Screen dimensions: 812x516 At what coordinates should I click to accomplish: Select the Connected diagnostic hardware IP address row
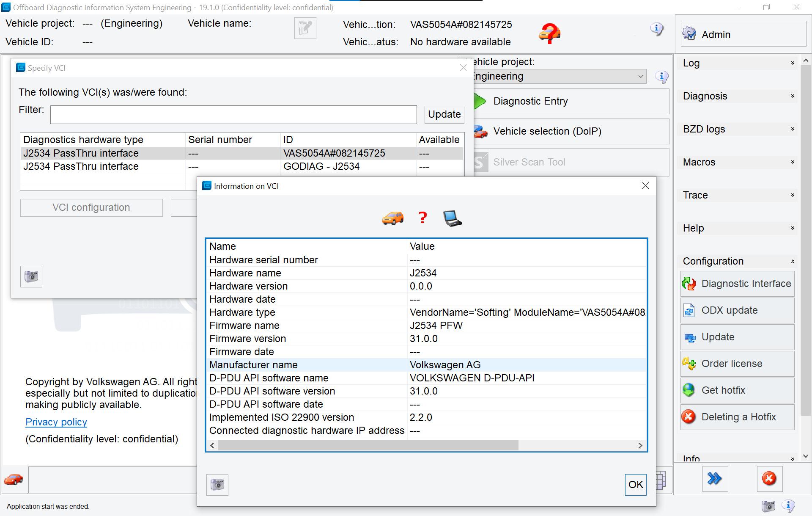426,430
